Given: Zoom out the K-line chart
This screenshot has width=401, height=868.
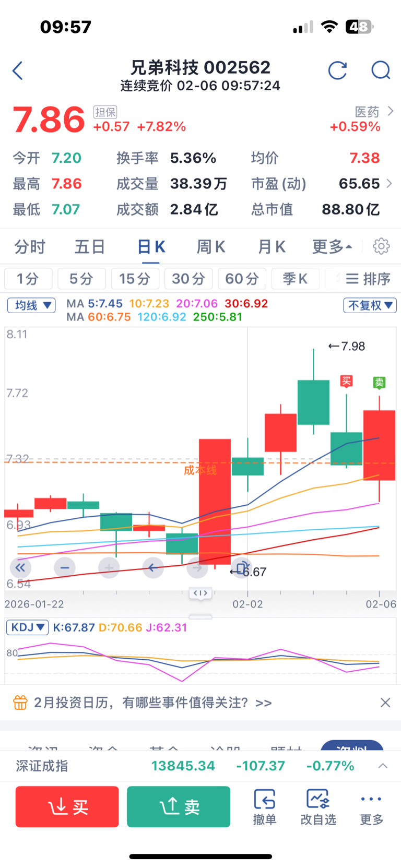Looking at the screenshot, I should click(65, 567).
